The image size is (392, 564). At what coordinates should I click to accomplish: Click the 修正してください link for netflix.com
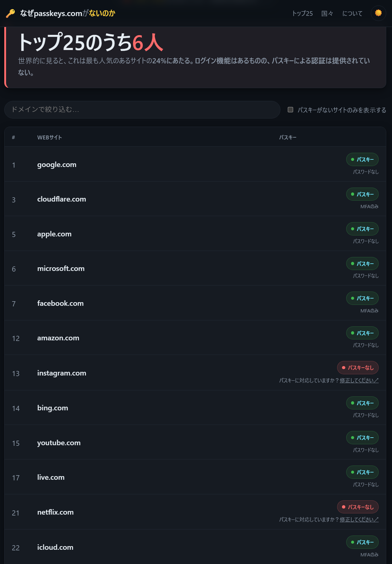tap(359, 519)
